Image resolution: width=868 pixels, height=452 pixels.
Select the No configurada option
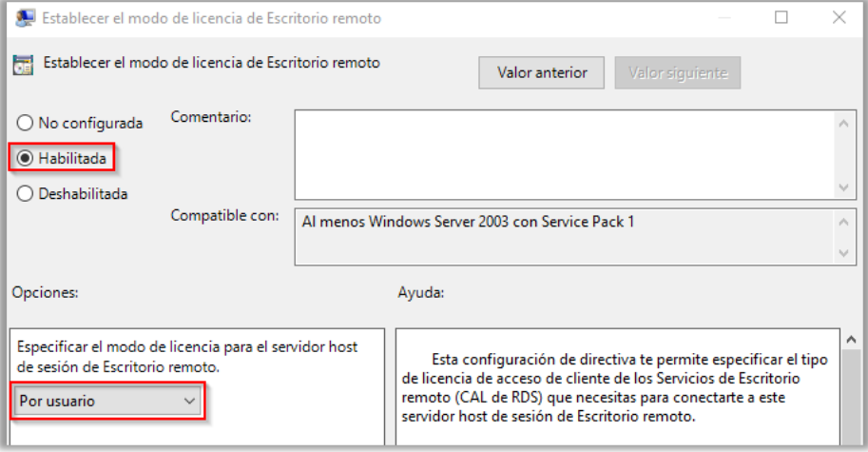pyautogui.click(x=25, y=123)
